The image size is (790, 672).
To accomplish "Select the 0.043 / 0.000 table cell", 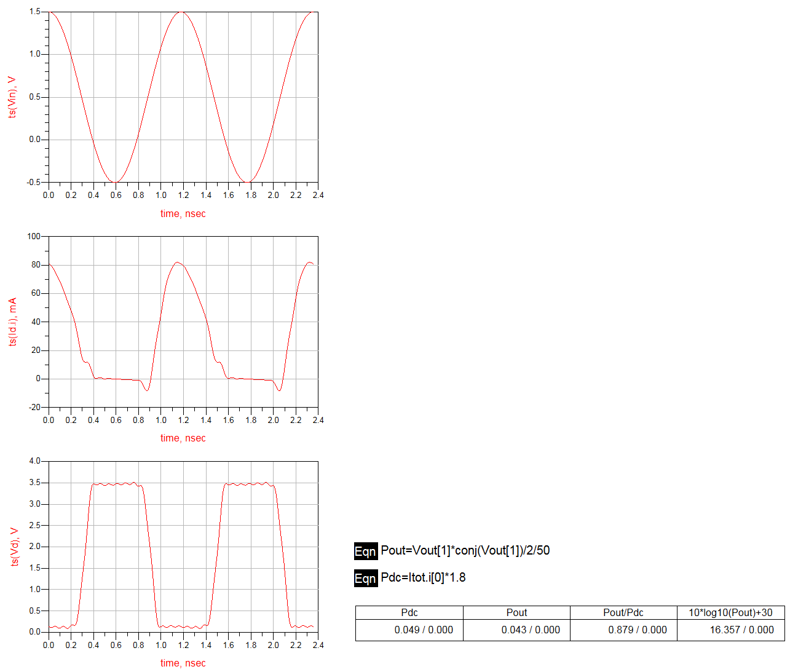I will tap(516, 630).
